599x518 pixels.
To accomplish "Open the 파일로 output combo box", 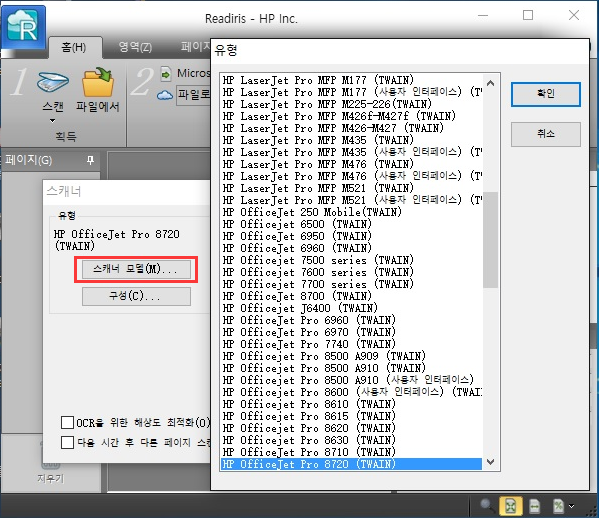I will point(193,95).
